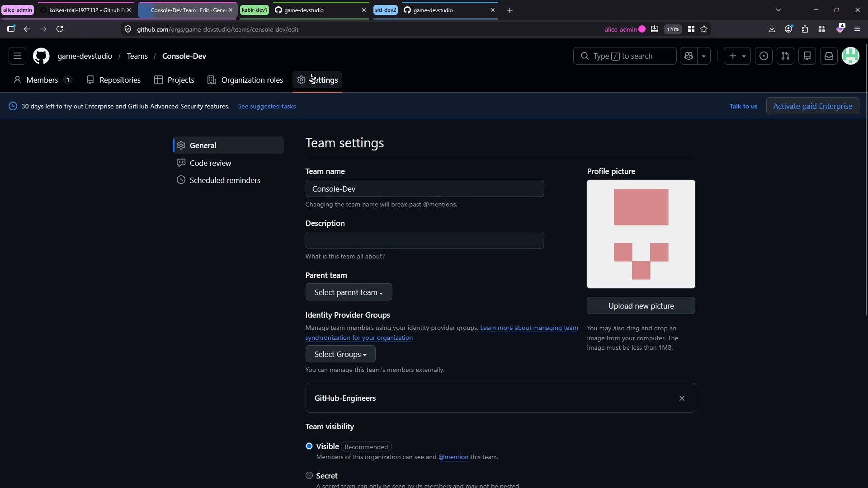Open browser downloads panel
Screen dimensions: 868x488
pyautogui.click(x=772, y=29)
